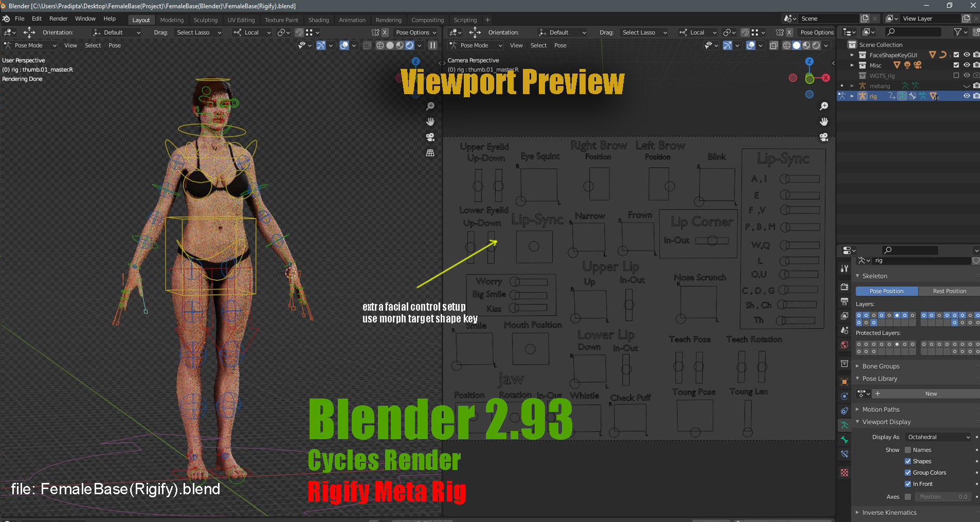980x522 pixels.
Task: Expand the Misc collection in outliner
Action: click(852, 65)
